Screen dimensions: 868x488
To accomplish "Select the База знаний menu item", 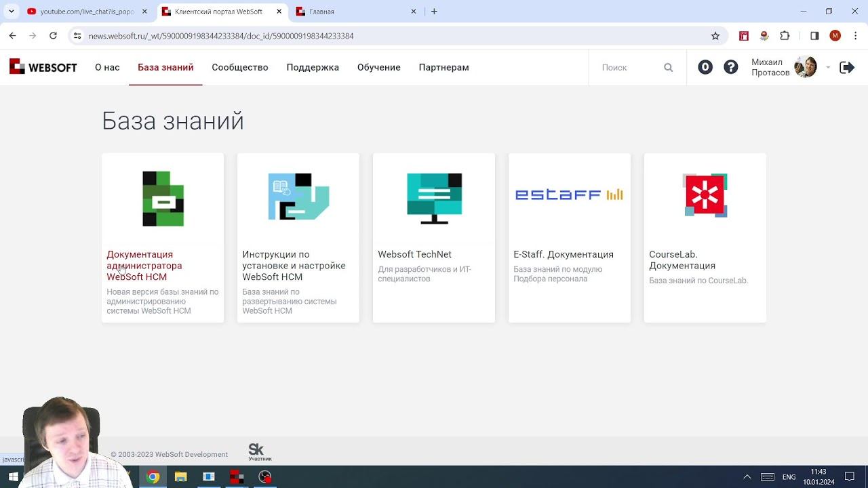I will pyautogui.click(x=165, y=68).
